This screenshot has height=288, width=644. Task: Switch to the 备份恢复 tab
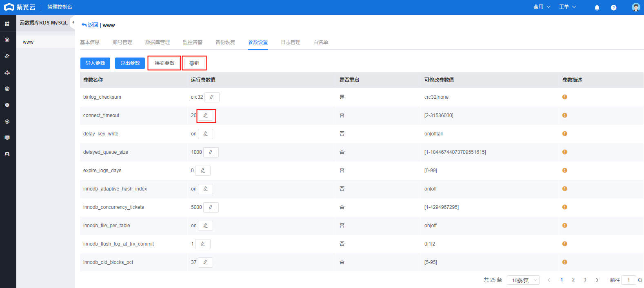[225, 42]
